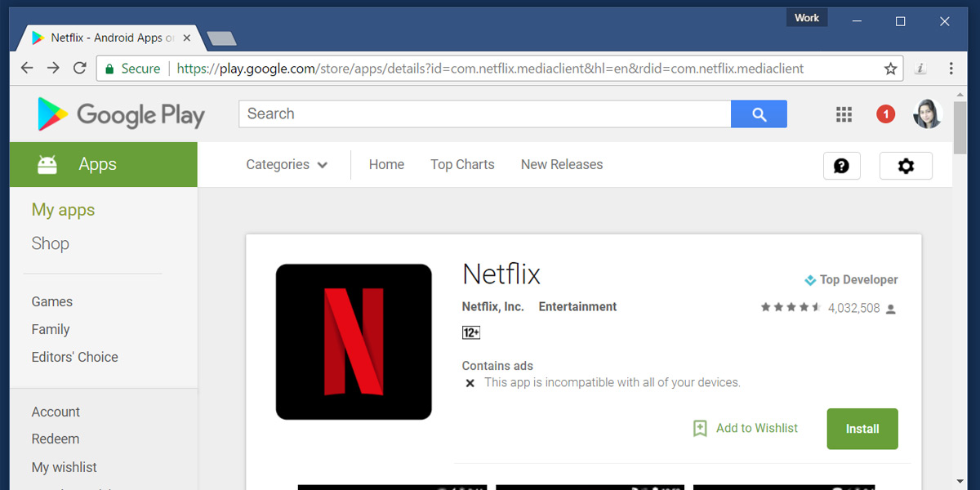Click the 'Contains ads' text
Screen dimensions: 980x490
pyautogui.click(x=497, y=367)
